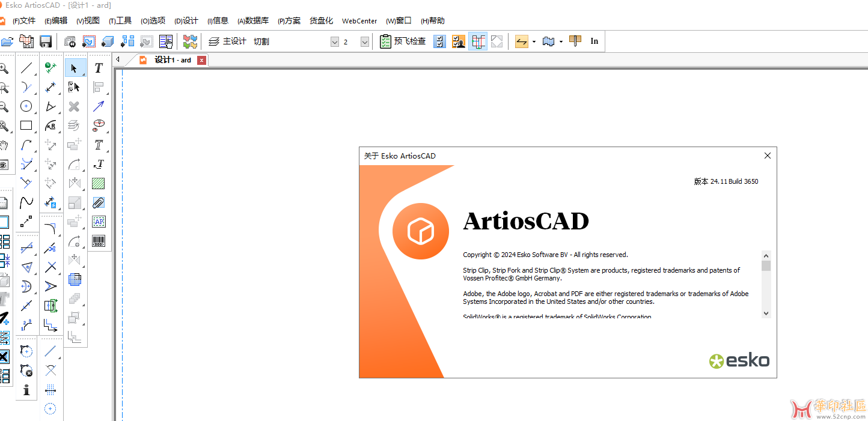Screen dimensions: 868x421
Task: Click the grey X delete tool
Action: coord(74,106)
